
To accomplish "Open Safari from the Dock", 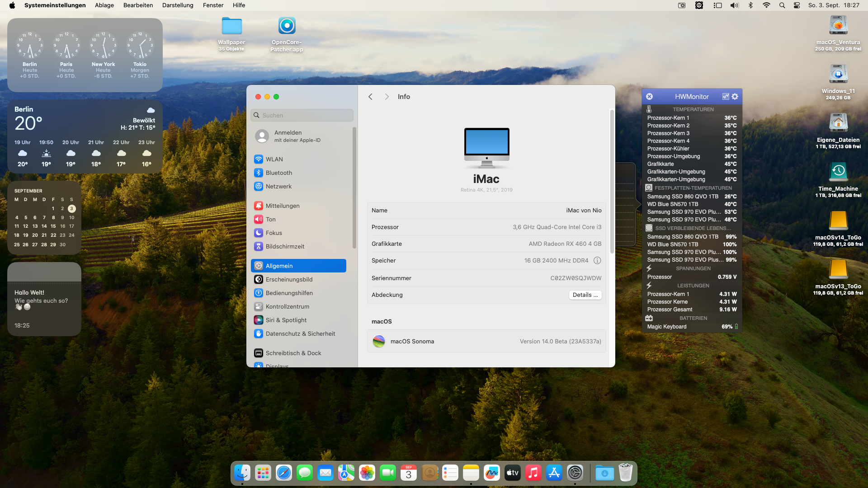I will (284, 473).
